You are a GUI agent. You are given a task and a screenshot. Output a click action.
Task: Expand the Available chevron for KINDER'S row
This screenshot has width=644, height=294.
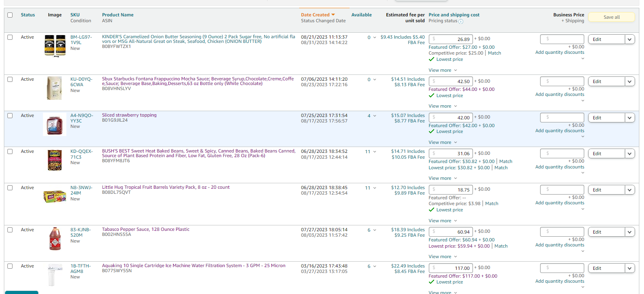click(375, 37)
